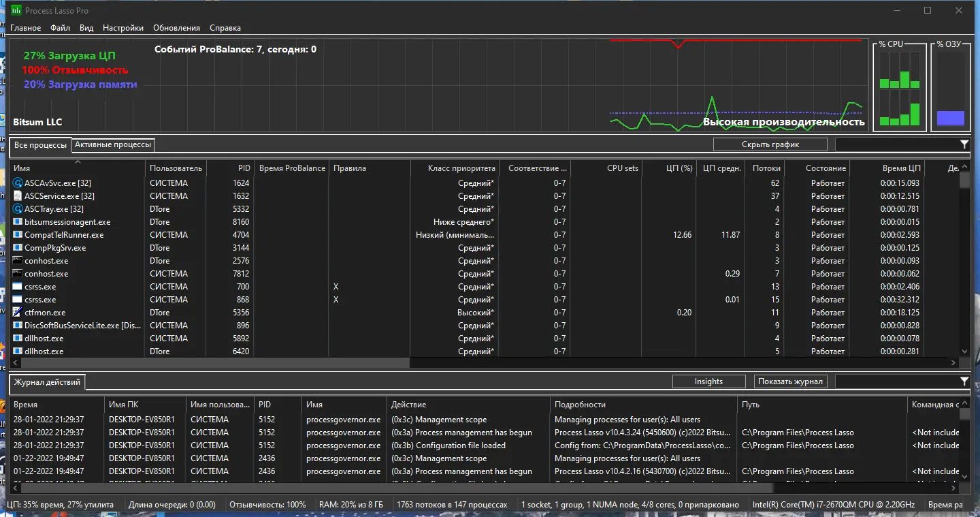The width and height of the screenshot is (980, 517).
Task: Click the ASCAvSvc.exe process icon
Action: click(18, 183)
